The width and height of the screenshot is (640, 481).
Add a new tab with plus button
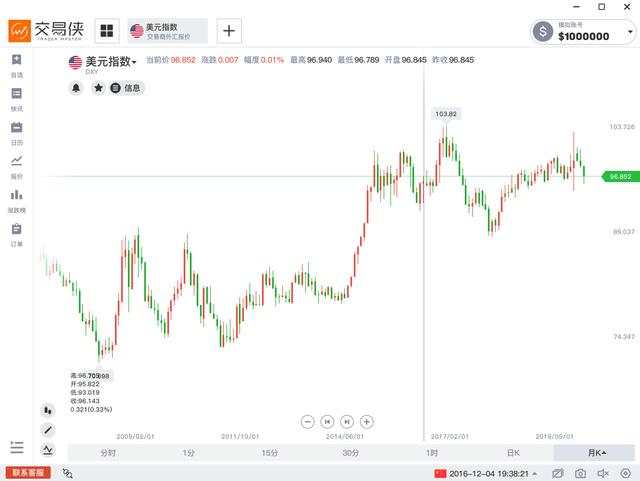(x=229, y=31)
